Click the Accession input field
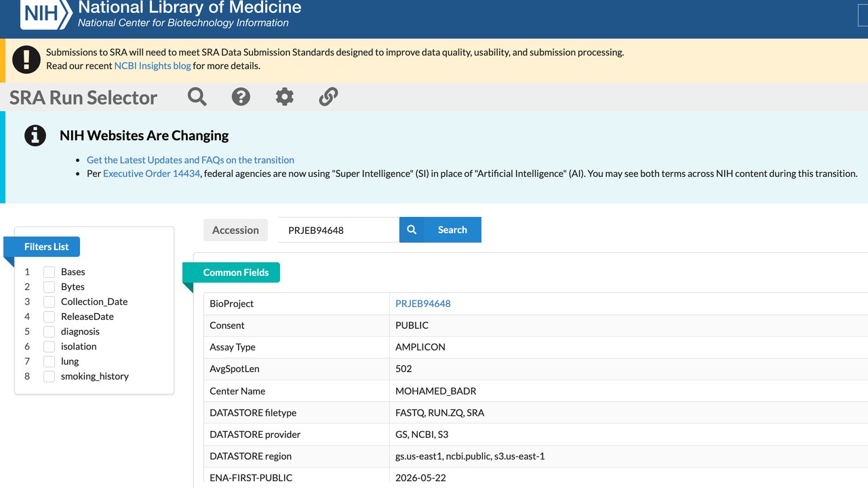Screen dimensions: 868x488 338,230
